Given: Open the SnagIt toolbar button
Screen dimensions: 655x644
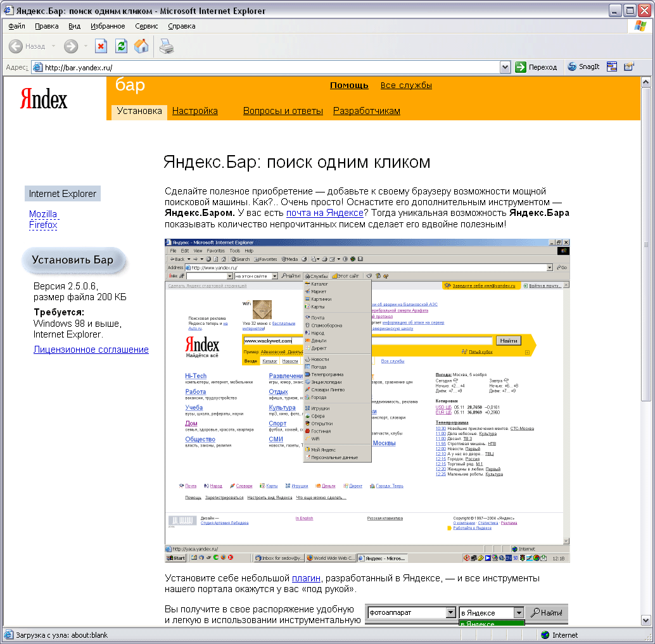Looking at the screenshot, I should click(x=583, y=67).
